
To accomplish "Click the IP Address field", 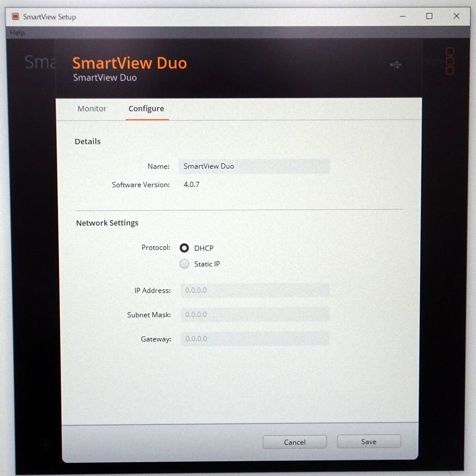I will [255, 290].
